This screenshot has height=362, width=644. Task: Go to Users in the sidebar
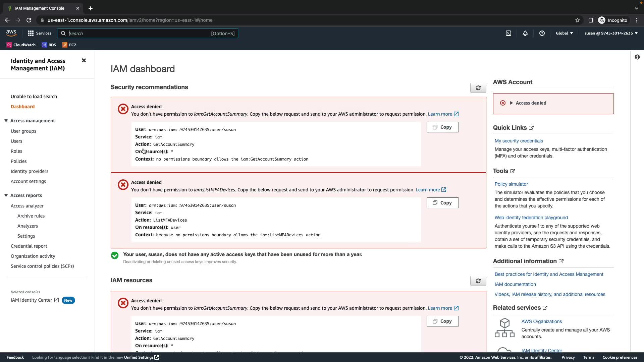pos(16,141)
